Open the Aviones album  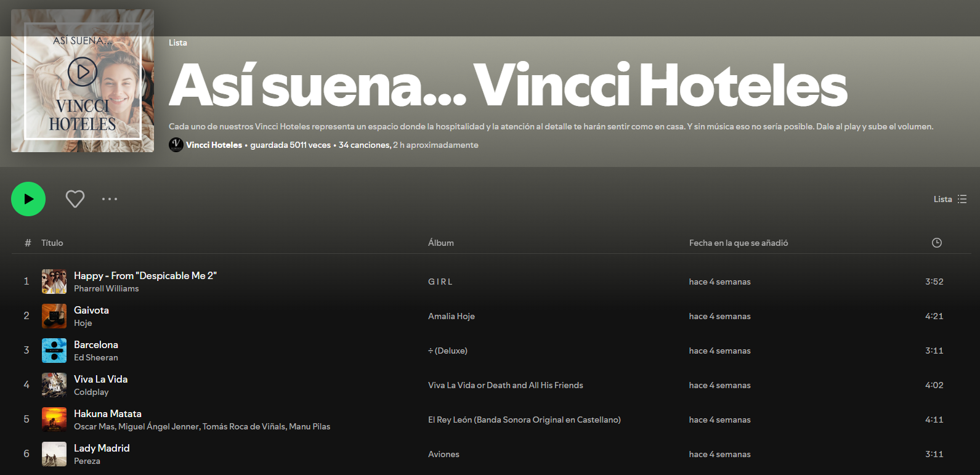coord(444,454)
